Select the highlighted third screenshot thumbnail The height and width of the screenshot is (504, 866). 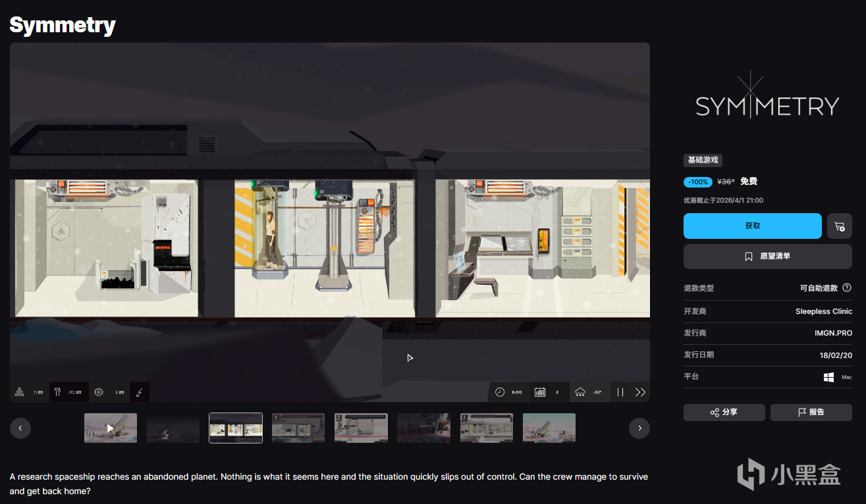click(x=236, y=428)
